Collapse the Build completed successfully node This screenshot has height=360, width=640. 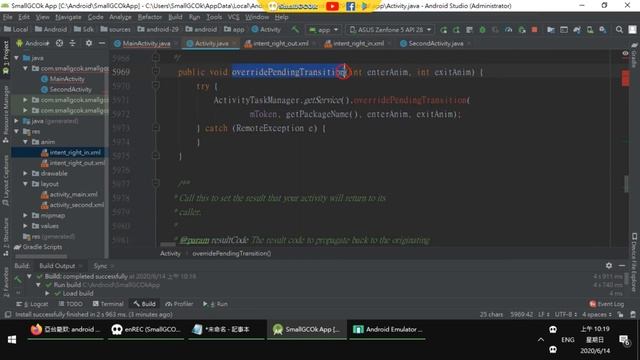click(29, 276)
